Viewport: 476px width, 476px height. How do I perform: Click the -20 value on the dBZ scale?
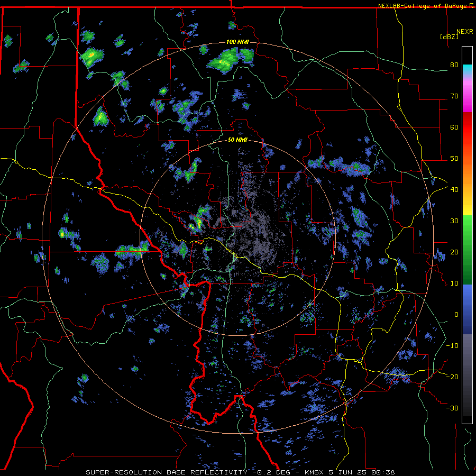coord(452,377)
